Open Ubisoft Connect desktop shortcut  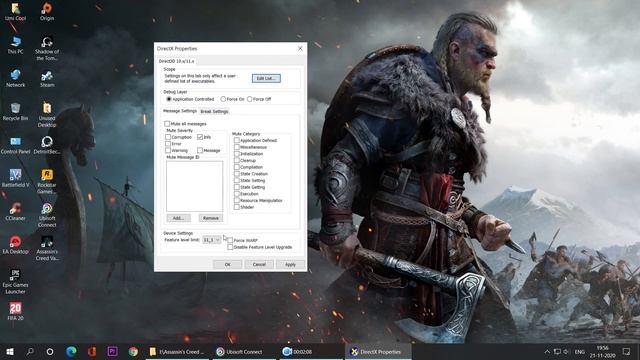47,215
